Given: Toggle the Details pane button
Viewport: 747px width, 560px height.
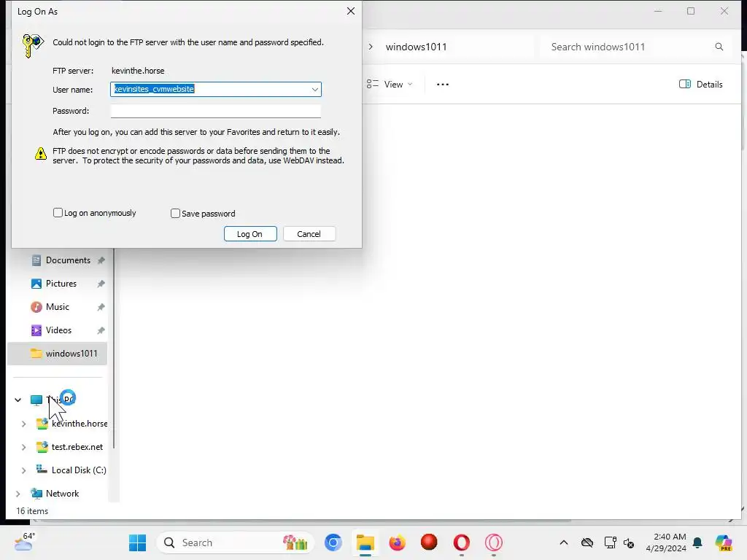Looking at the screenshot, I should coord(701,85).
